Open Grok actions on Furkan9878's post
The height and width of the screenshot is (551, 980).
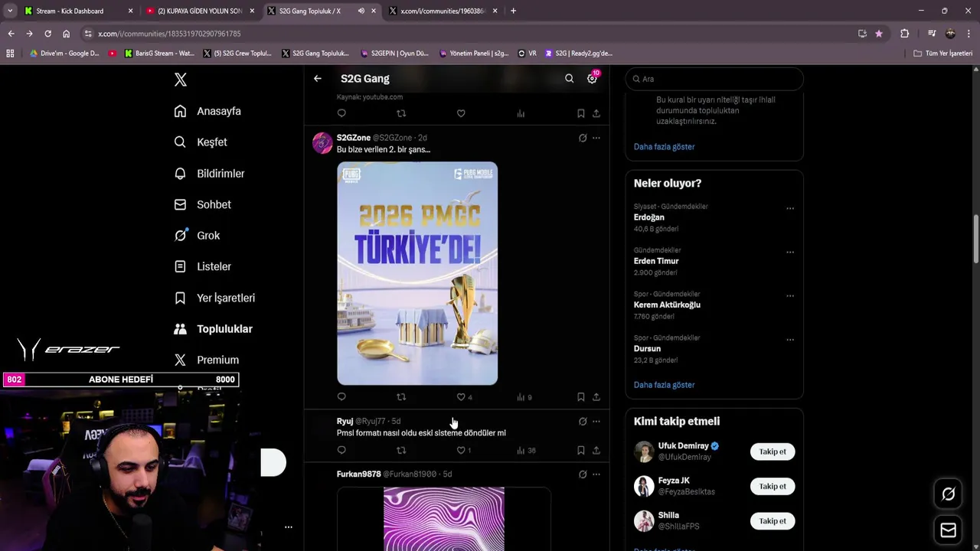point(583,474)
